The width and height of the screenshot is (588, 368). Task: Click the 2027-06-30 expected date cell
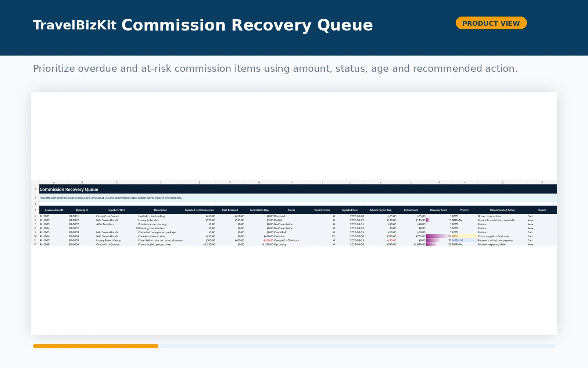click(350, 244)
